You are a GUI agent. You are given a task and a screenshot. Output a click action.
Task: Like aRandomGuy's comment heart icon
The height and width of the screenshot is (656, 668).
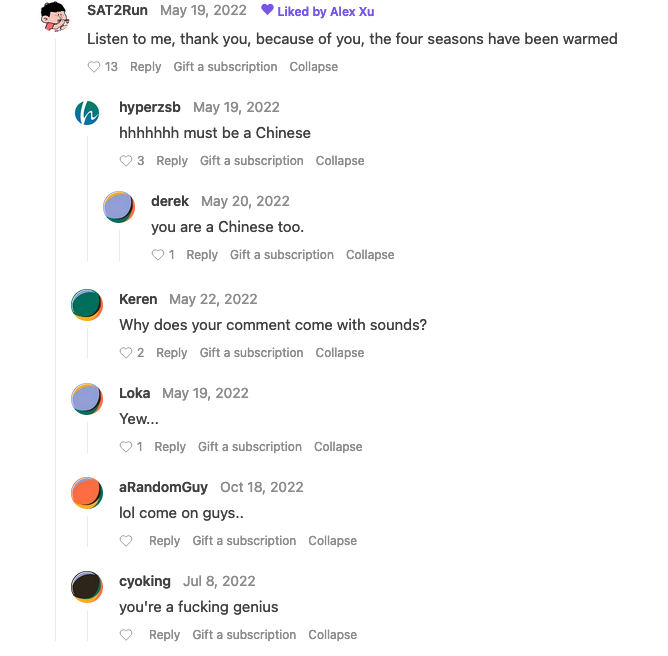[x=126, y=541]
